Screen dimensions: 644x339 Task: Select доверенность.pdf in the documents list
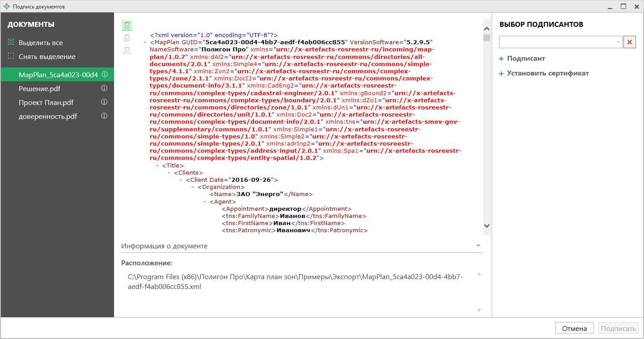(47, 116)
